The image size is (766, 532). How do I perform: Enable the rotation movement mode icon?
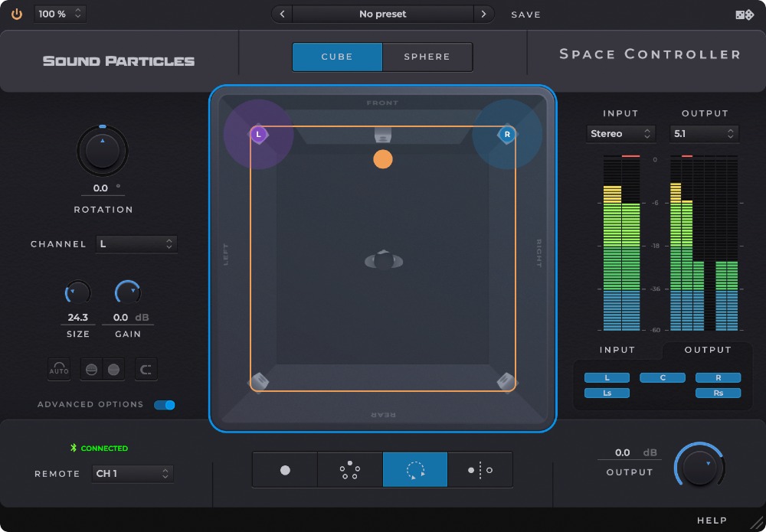[414, 469]
